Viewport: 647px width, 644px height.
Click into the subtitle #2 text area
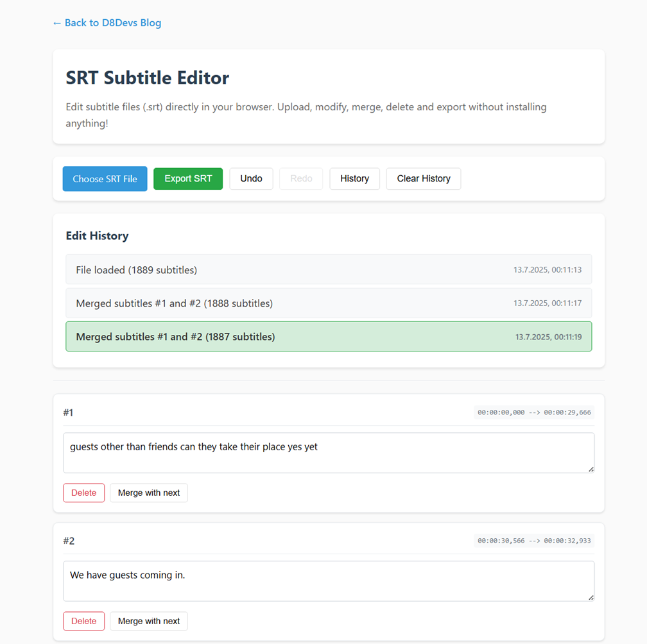click(x=329, y=581)
